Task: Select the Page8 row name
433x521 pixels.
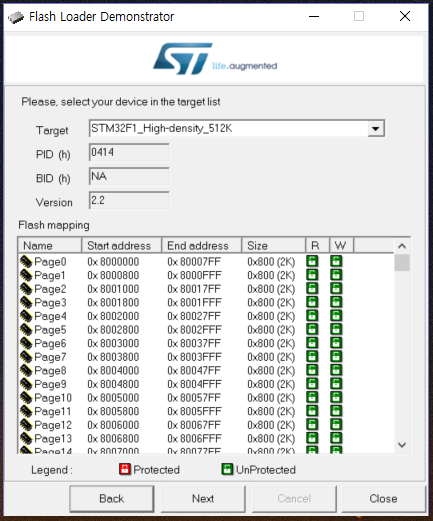Action: coord(50,371)
